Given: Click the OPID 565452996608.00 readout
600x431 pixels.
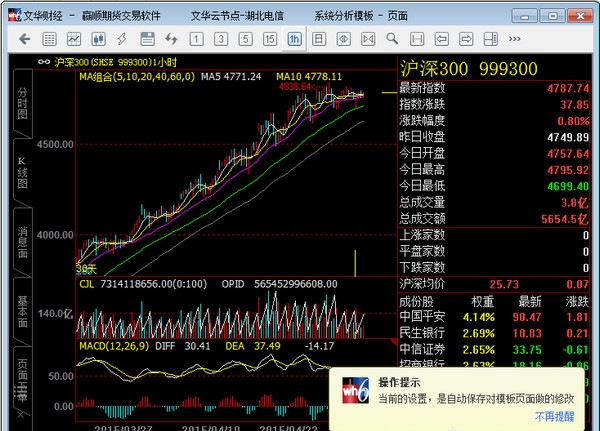Looking at the screenshot, I should (x=279, y=284).
